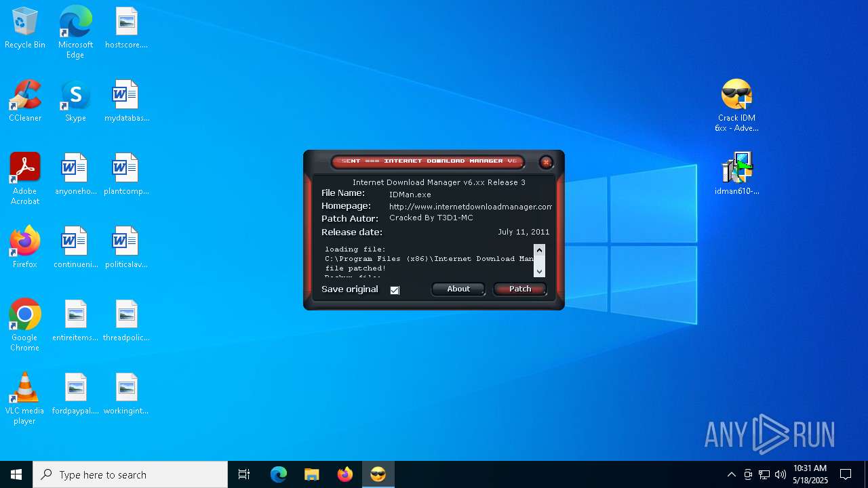This screenshot has width=868, height=488.
Task: Select the workingint image file icon
Action: [126, 394]
